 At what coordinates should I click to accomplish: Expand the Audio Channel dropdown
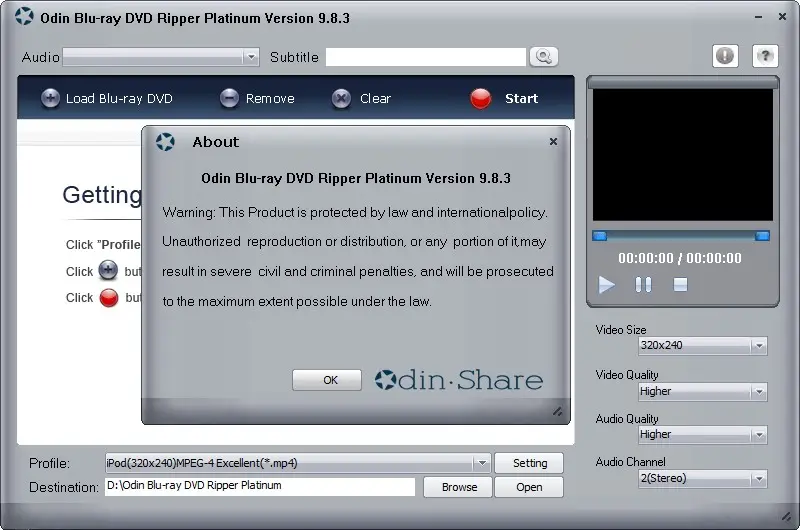point(759,479)
